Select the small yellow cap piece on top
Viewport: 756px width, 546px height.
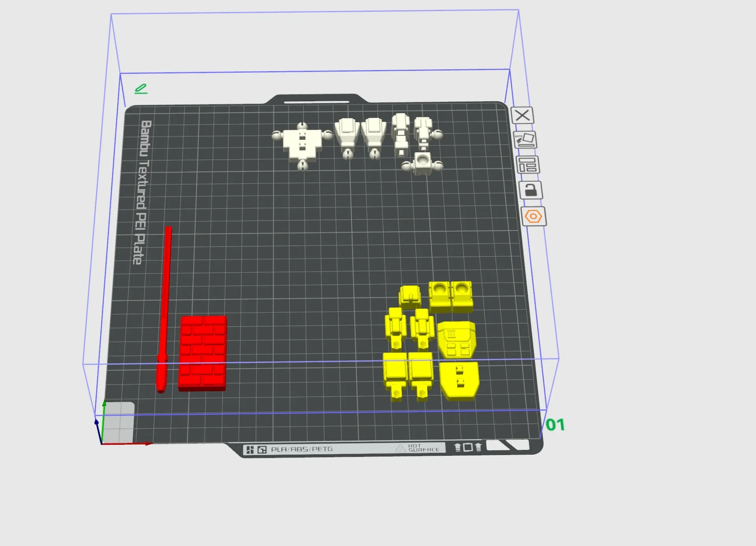pyautogui.click(x=410, y=297)
